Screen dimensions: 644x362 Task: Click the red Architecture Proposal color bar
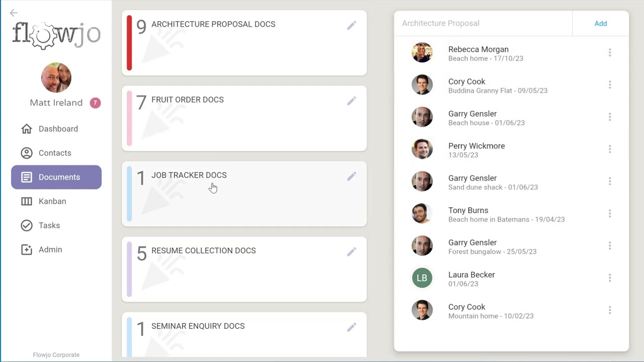tap(129, 43)
